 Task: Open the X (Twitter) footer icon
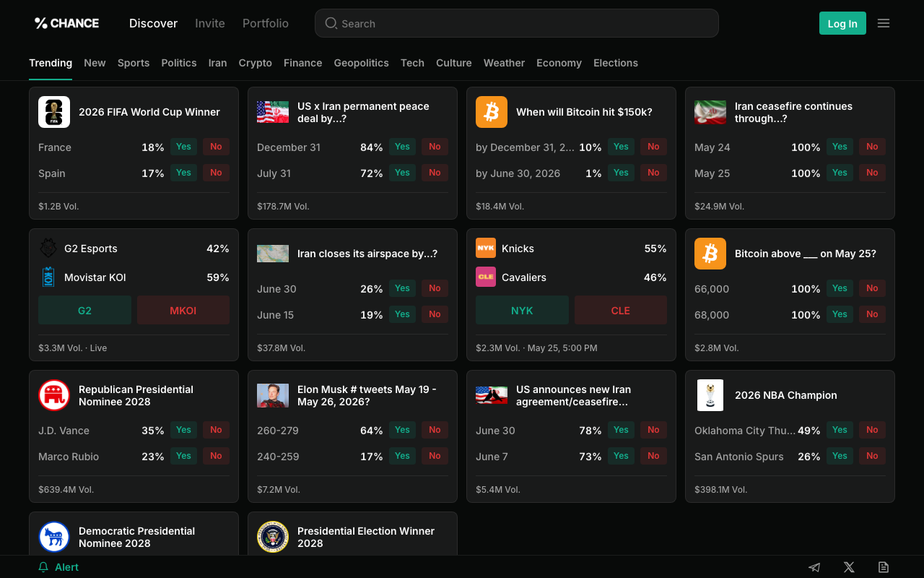pos(849,567)
